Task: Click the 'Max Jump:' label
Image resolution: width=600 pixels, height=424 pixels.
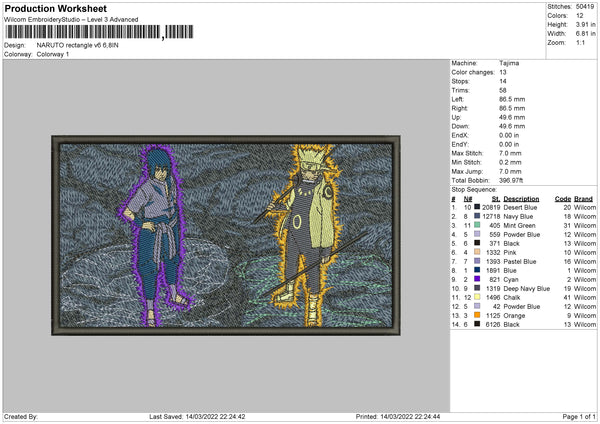Action: (467, 171)
